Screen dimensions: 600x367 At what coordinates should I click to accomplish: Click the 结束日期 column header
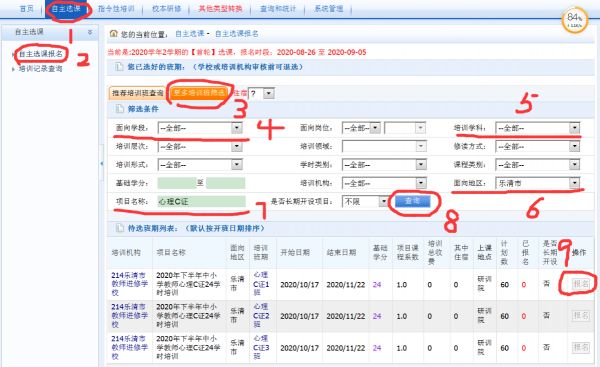[341, 253]
